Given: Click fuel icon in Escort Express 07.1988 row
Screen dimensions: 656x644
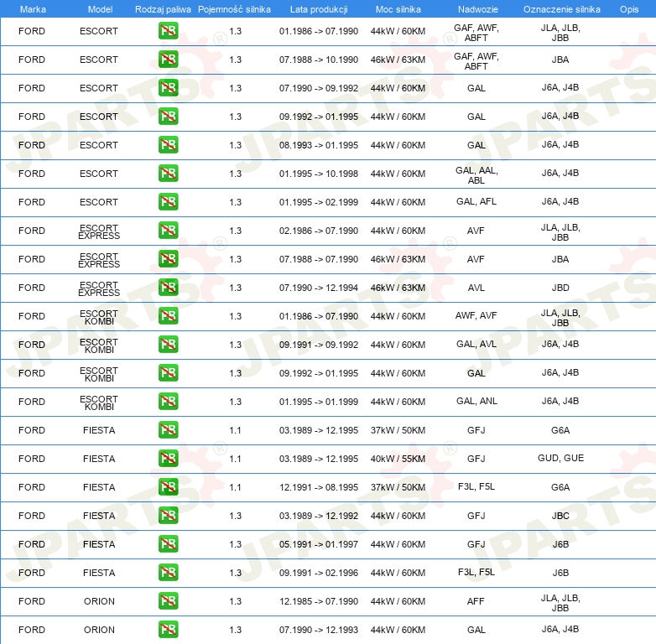Looking at the screenshot, I should [168, 259].
